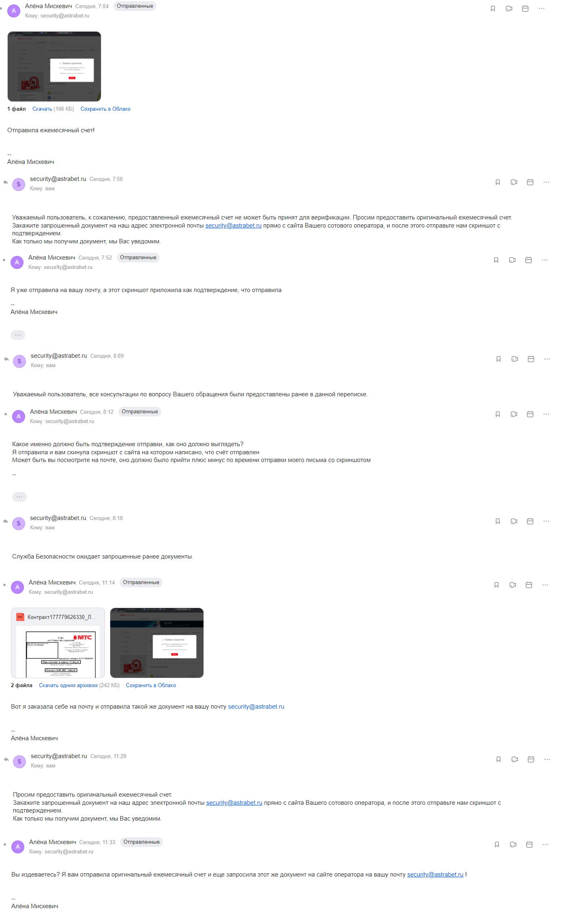Click Отправленные label on the 8:12 message

(x=140, y=412)
